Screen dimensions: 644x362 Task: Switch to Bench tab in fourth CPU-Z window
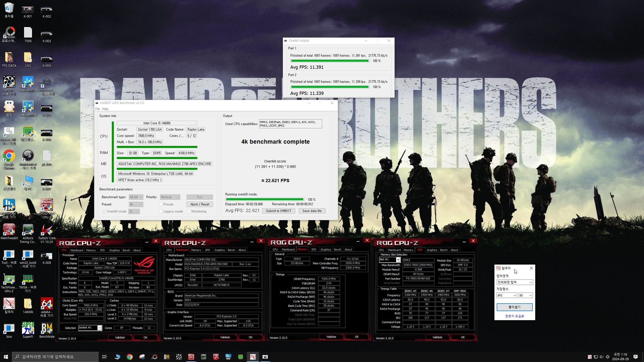tap(444, 250)
